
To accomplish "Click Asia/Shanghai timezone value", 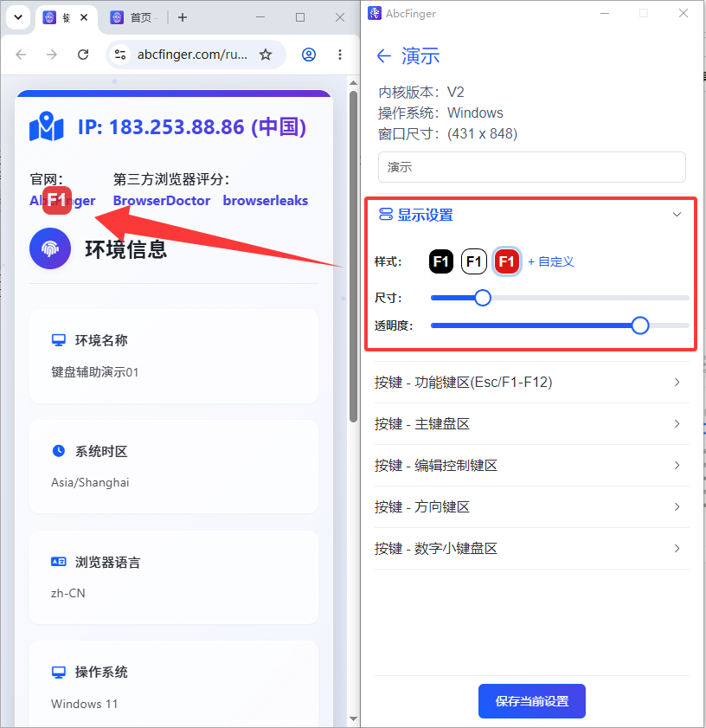I will coord(90,482).
